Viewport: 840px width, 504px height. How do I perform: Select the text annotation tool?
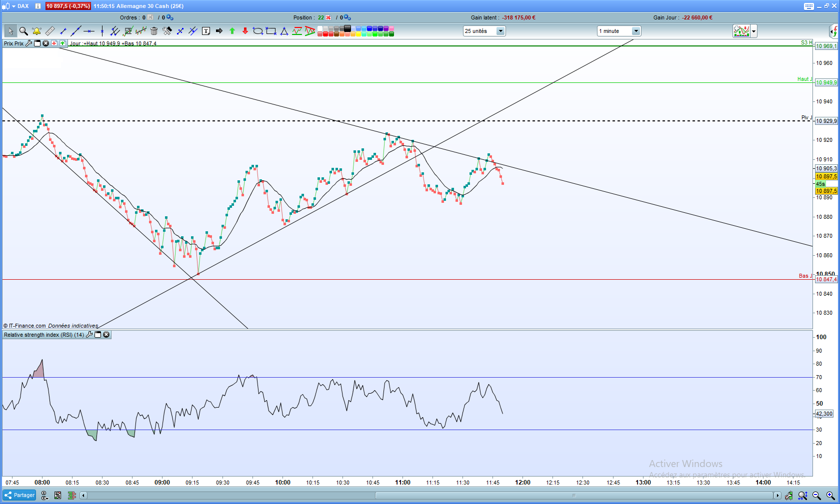pos(206,31)
